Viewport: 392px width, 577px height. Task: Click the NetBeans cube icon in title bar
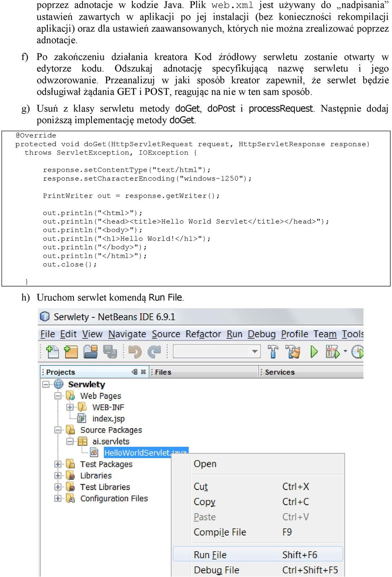click(x=45, y=316)
